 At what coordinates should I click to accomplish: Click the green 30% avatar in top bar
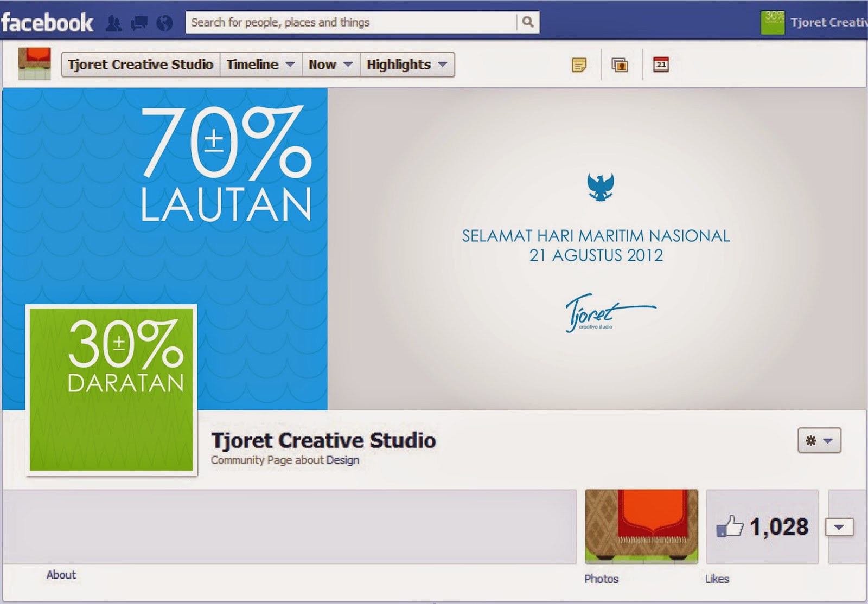click(773, 22)
